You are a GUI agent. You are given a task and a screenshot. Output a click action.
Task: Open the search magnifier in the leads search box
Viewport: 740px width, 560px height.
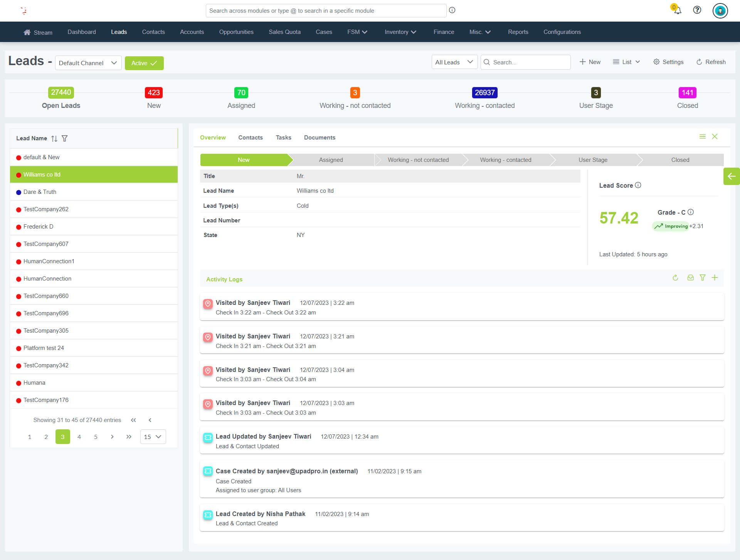pos(487,62)
